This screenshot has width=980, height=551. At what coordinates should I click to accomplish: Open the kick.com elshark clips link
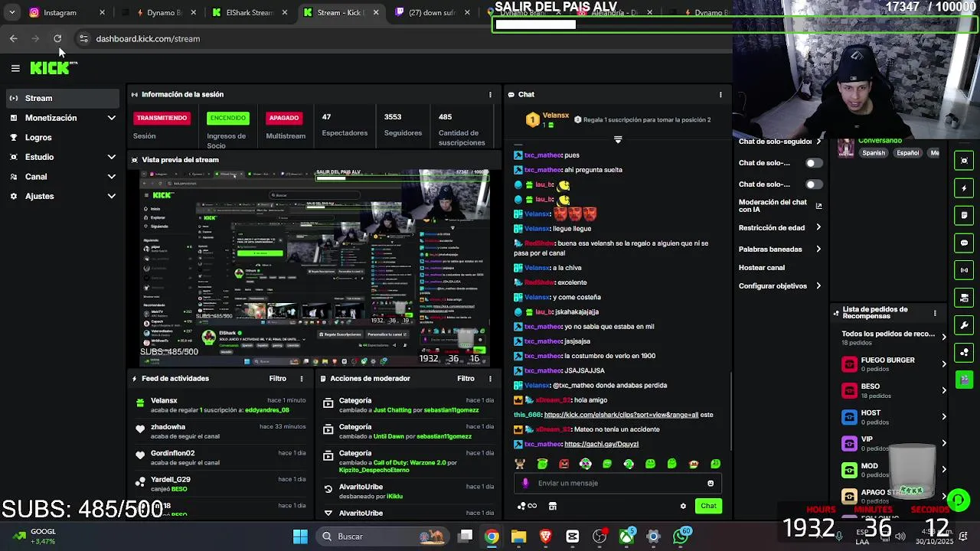621,415
